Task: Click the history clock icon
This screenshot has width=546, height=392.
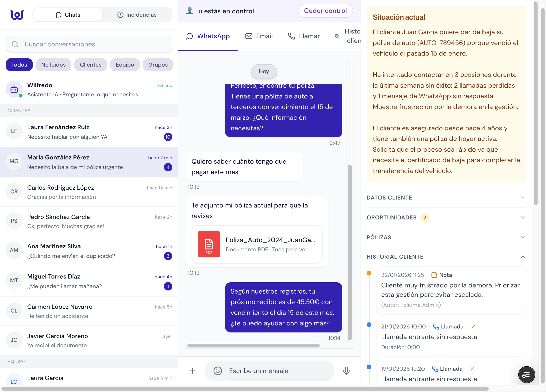Action: pyautogui.click(x=337, y=36)
